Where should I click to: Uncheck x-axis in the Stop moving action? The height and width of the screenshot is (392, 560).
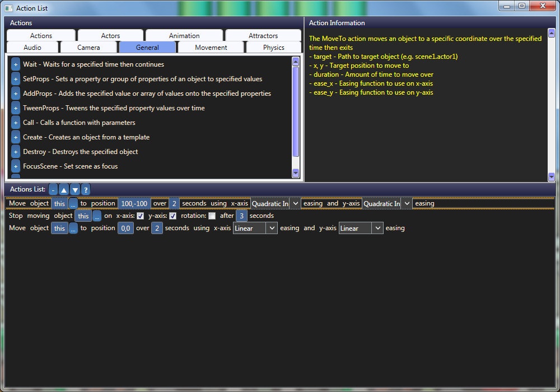pyautogui.click(x=140, y=216)
